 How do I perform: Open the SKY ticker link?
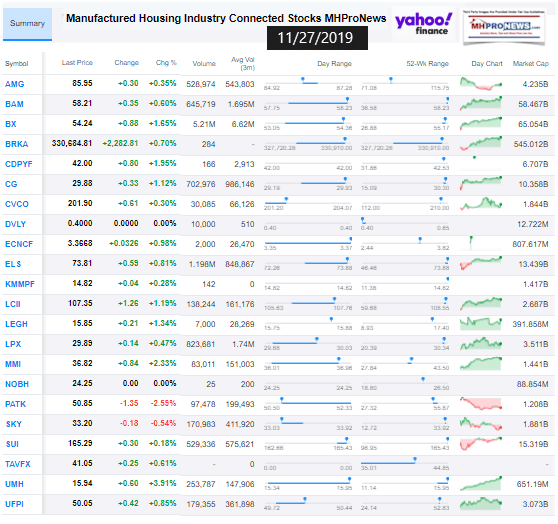[14, 424]
